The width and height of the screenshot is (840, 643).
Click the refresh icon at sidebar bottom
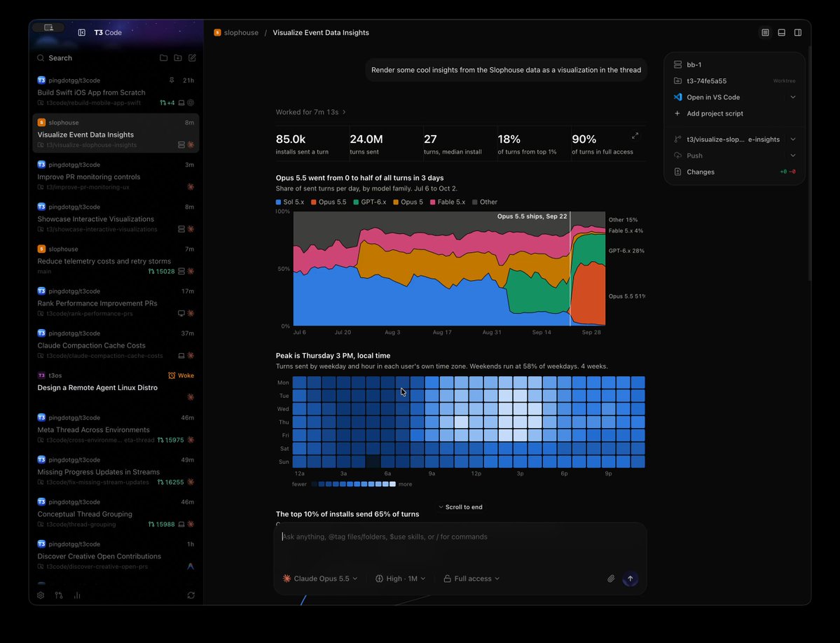point(191,595)
